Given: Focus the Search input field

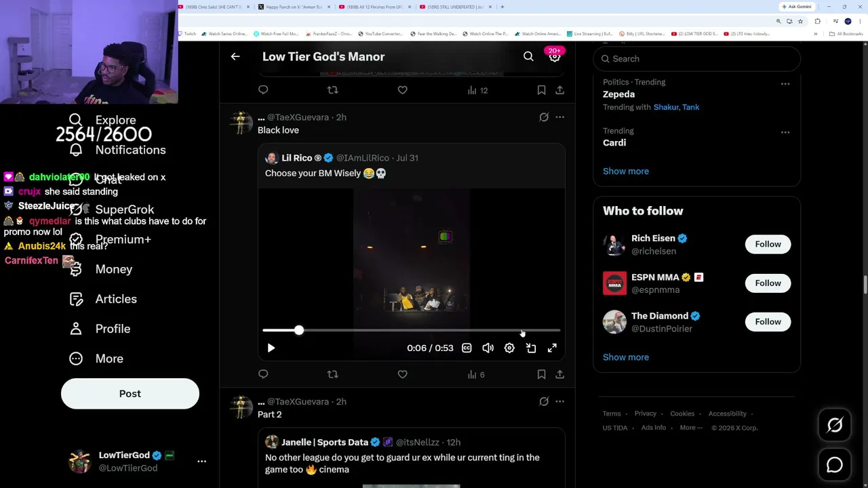Looking at the screenshot, I should coord(697,59).
